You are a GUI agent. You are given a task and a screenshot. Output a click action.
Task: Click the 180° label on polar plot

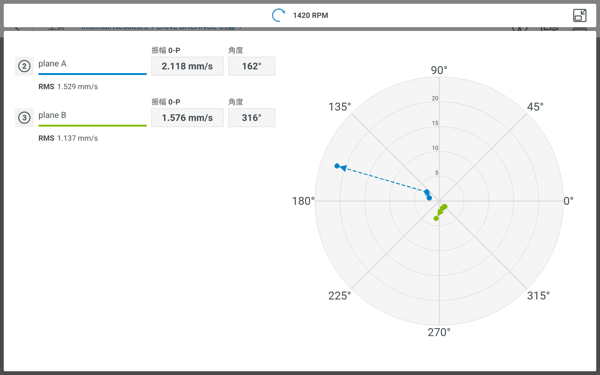(303, 201)
